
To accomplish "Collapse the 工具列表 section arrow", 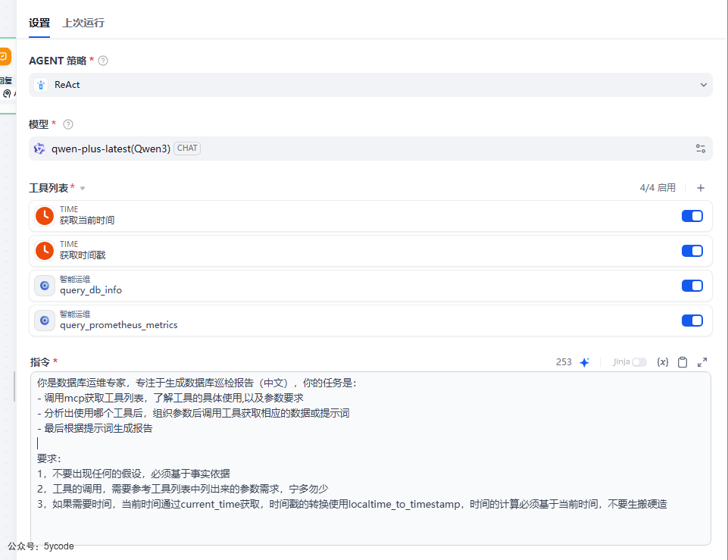I will point(83,187).
